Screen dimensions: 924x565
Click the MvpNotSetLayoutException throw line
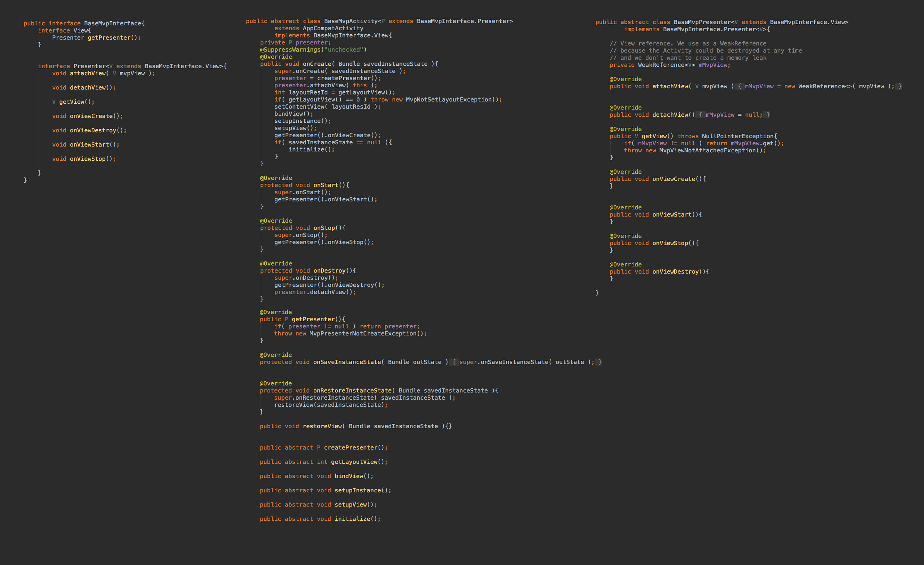[x=388, y=99]
